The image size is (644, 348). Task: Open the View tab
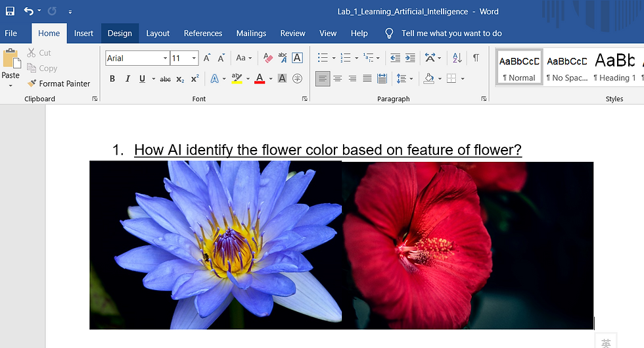coord(328,34)
